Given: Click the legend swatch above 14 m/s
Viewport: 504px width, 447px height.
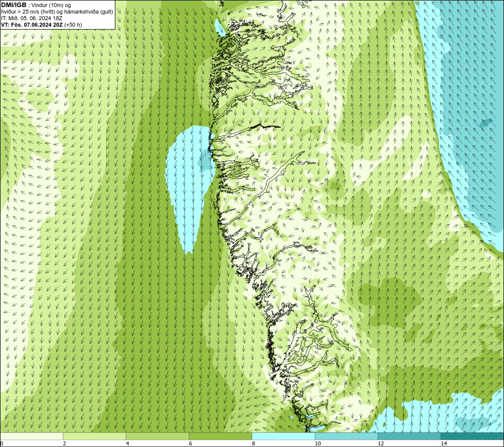Looking at the screenshot, I should tap(473, 436).
